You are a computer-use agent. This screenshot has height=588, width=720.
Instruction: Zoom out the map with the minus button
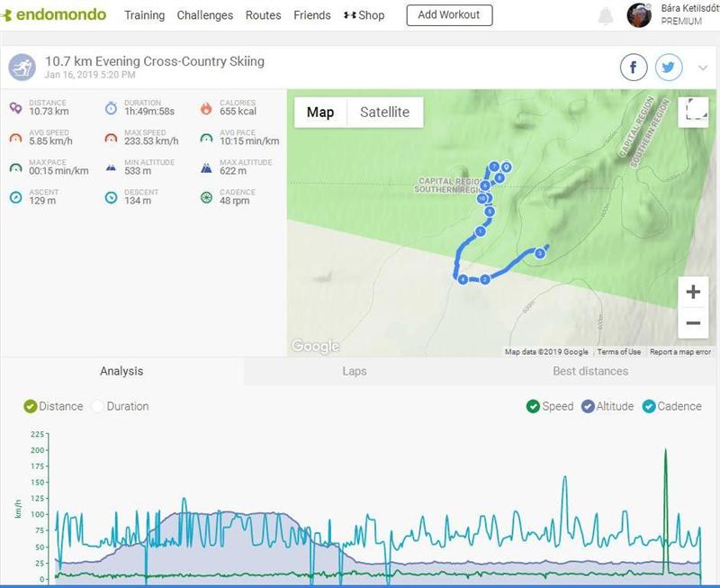(693, 322)
